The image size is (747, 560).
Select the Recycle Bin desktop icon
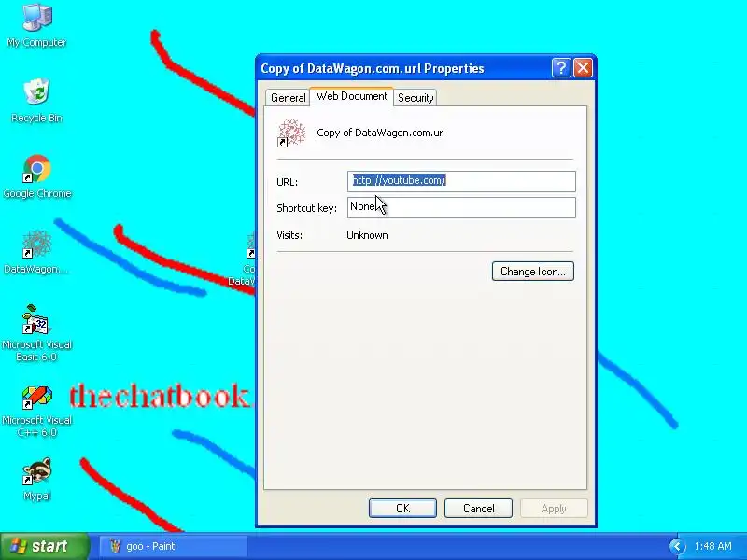click(36, 101)
